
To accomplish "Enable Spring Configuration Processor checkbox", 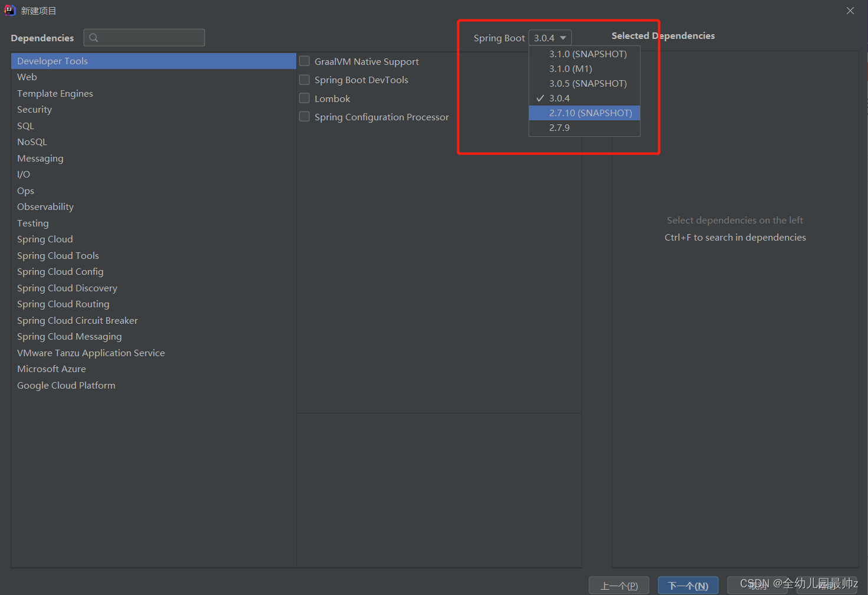I will point(305,117).
